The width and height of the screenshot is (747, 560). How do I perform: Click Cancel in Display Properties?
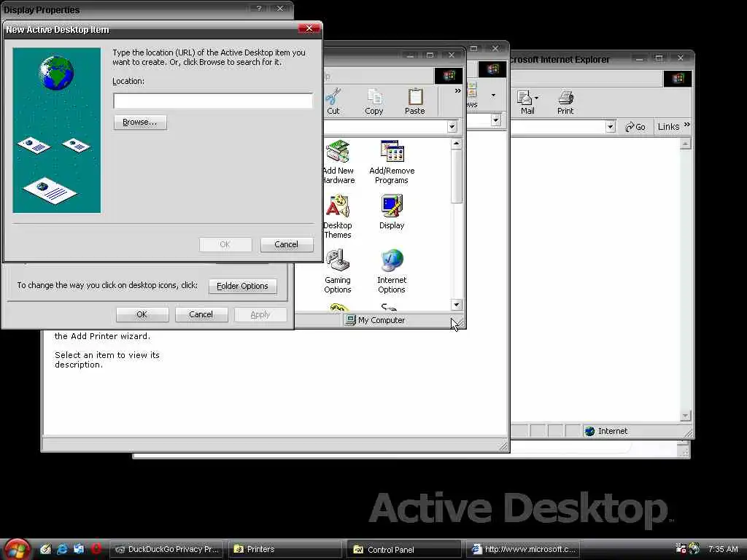pos(201,314)
